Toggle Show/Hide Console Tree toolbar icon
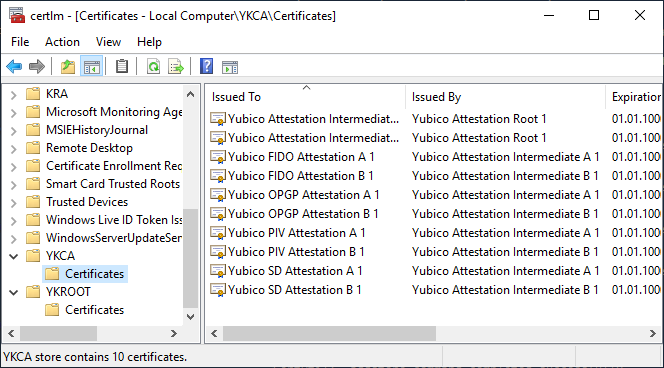The width and height of the screenshot is (664, 368). click(91, 66)
